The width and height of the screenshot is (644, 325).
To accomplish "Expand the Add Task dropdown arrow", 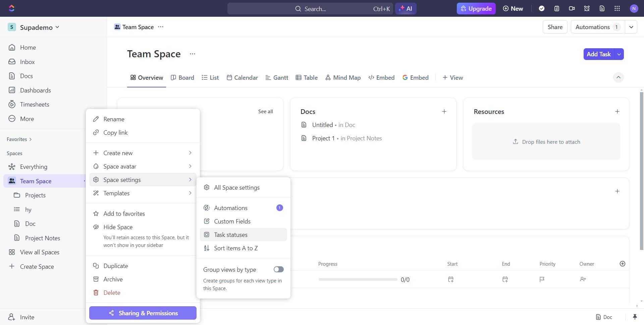I will coord(619,54).
